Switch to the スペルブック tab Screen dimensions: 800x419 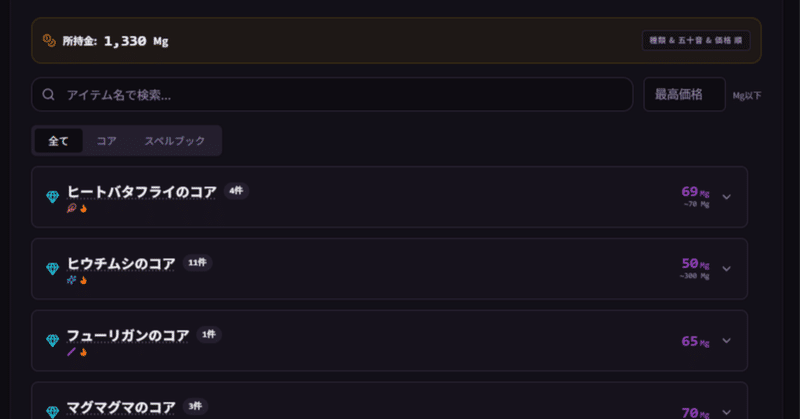(175, 141)
